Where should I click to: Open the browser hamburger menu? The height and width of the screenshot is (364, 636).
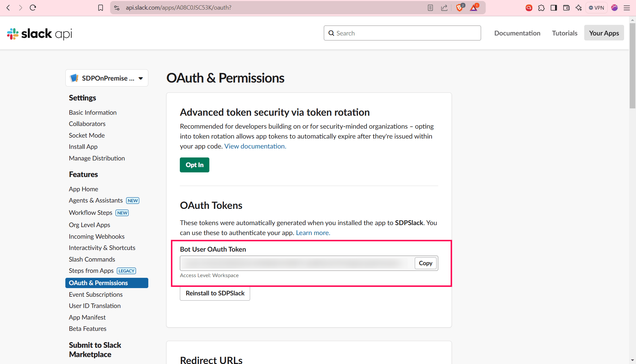[x=627, y=8]
